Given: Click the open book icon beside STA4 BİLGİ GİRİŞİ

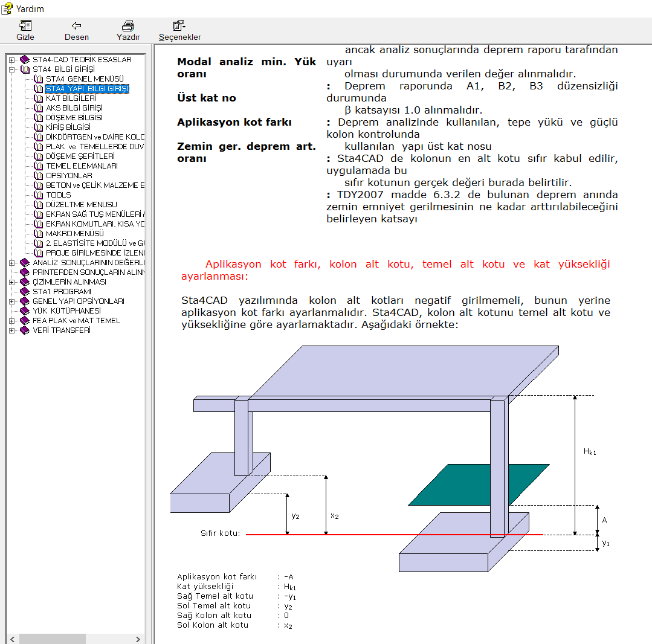Looking at the screenshot, I should [x=25, y=69].
